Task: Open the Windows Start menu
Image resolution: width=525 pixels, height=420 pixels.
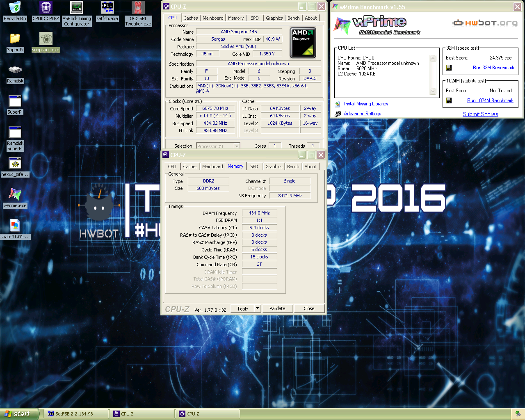Action: [x=19, y=414]
